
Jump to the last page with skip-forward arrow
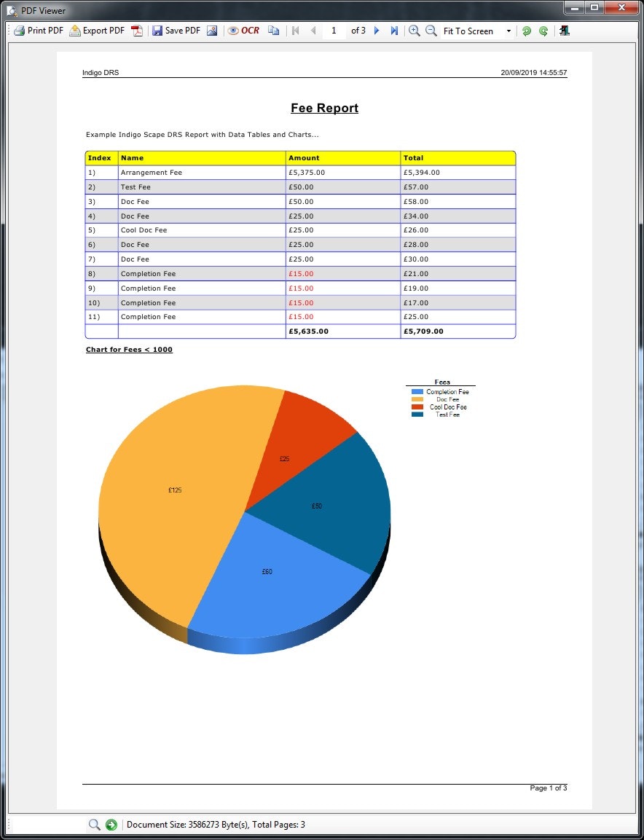click(393, 31)
